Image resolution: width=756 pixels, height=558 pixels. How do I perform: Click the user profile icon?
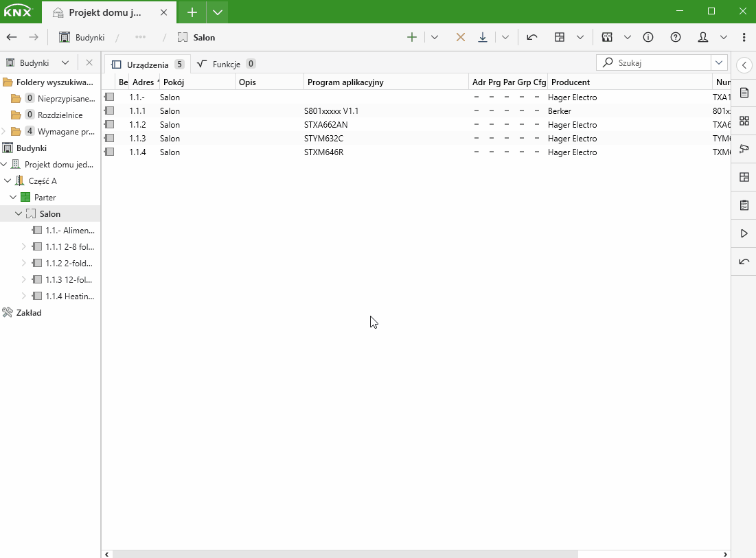(x=703, y=38)
